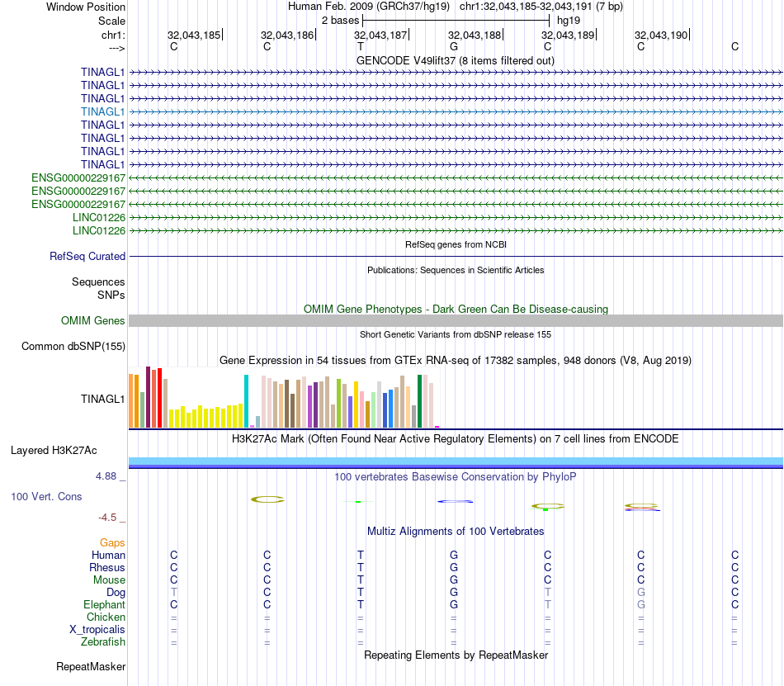Image resolution: width=784 pixels, height=686 pixels.
Task: Select the 2 bases scale bar
Action: (456, 21)
